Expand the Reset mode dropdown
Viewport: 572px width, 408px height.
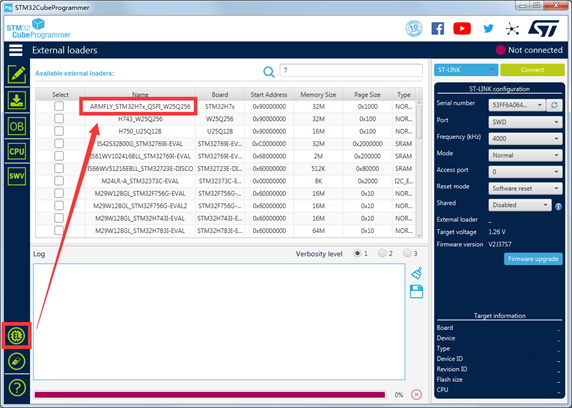525,188
